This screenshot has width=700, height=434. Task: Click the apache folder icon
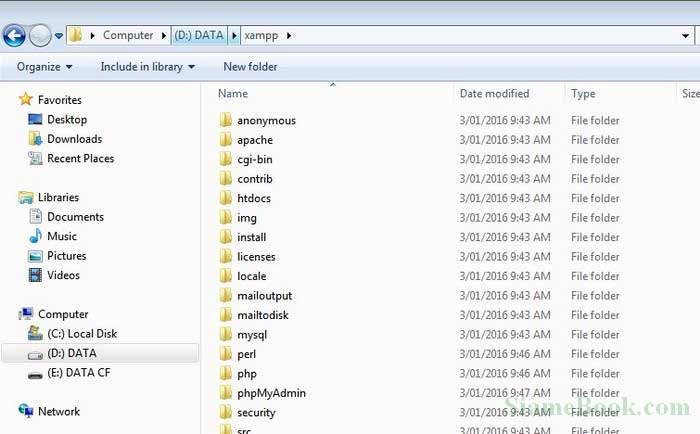226,139
